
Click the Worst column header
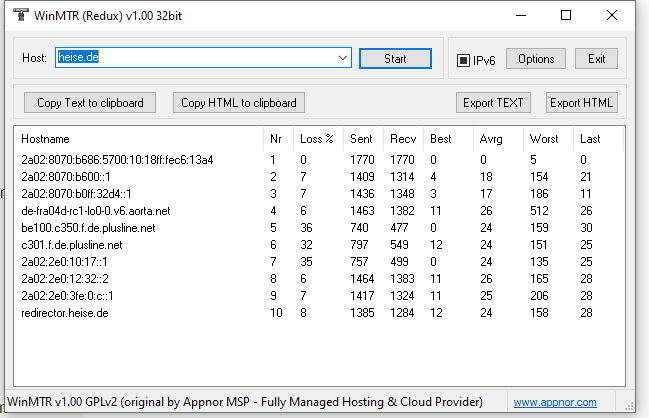pos(548,139)
